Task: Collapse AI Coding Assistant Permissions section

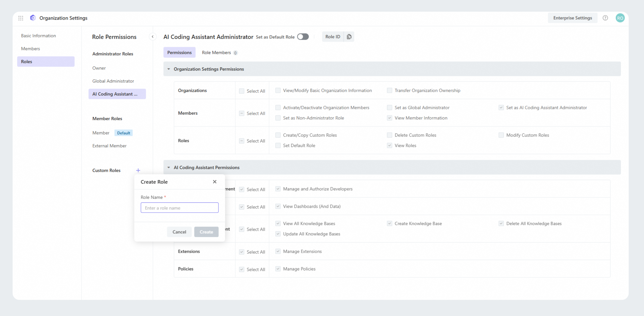Action: (169, 167)
